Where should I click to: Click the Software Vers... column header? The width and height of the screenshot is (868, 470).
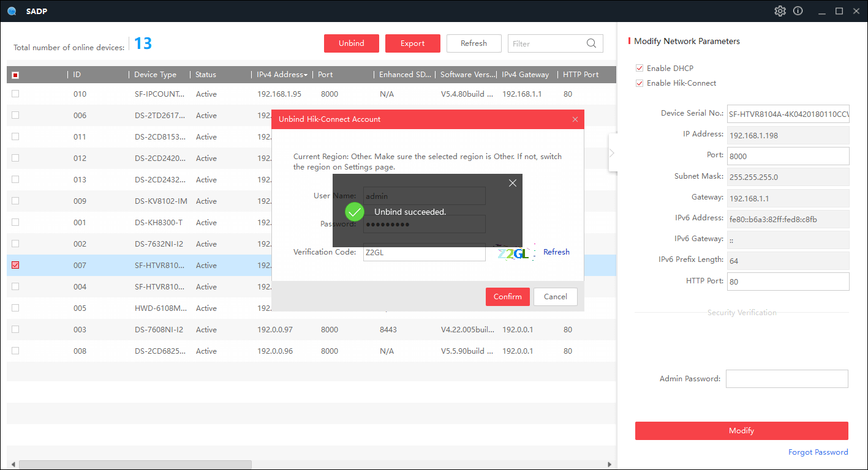pos(466,75)
